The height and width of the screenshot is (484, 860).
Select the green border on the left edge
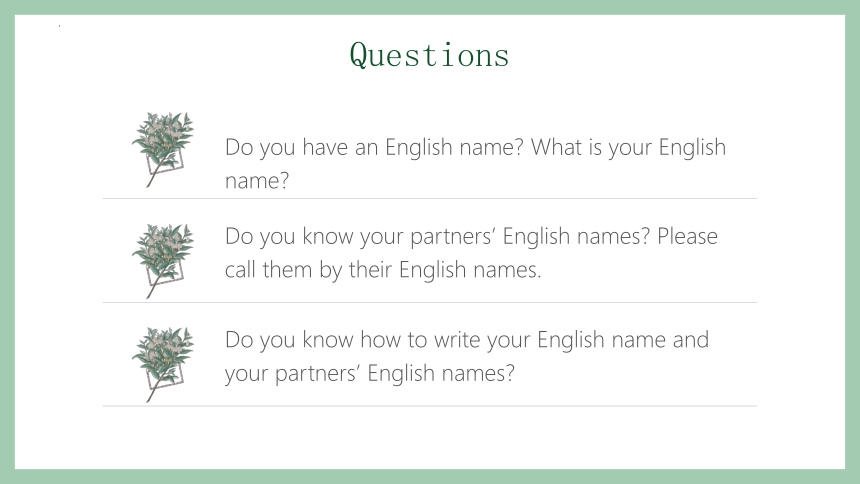7,242
